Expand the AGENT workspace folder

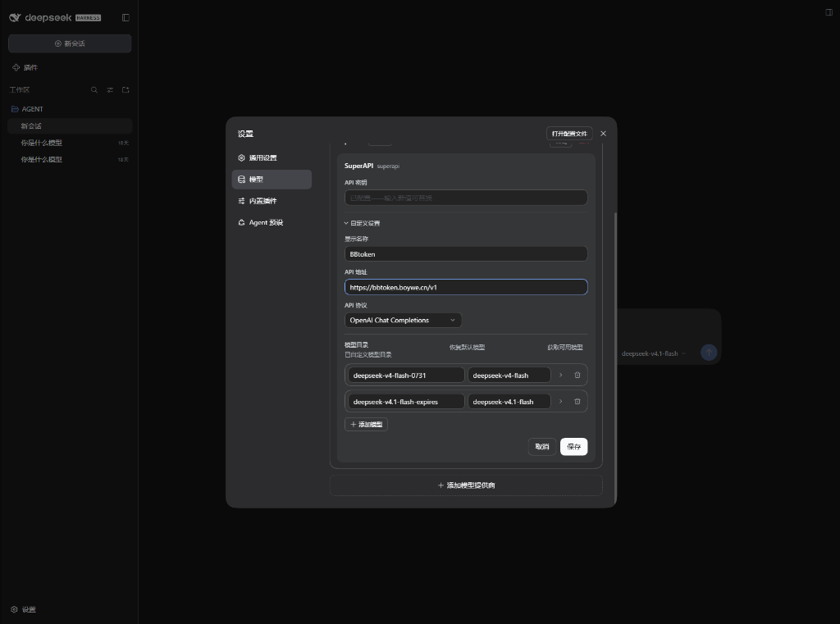pyautogui.click(x=27, y=109)
